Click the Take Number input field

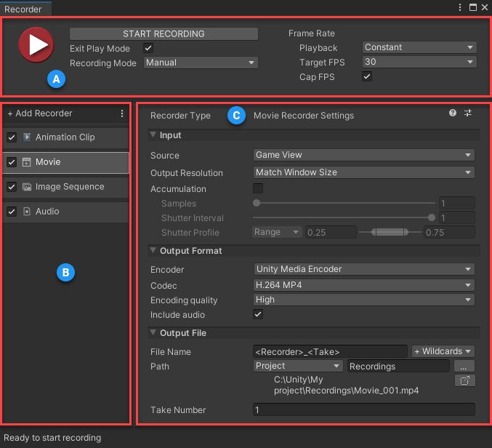point(363,409)
